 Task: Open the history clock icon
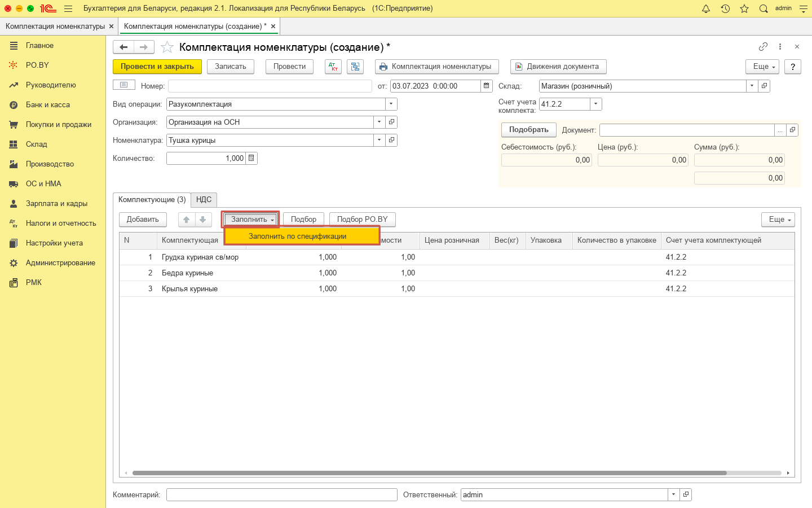[725, 8]
